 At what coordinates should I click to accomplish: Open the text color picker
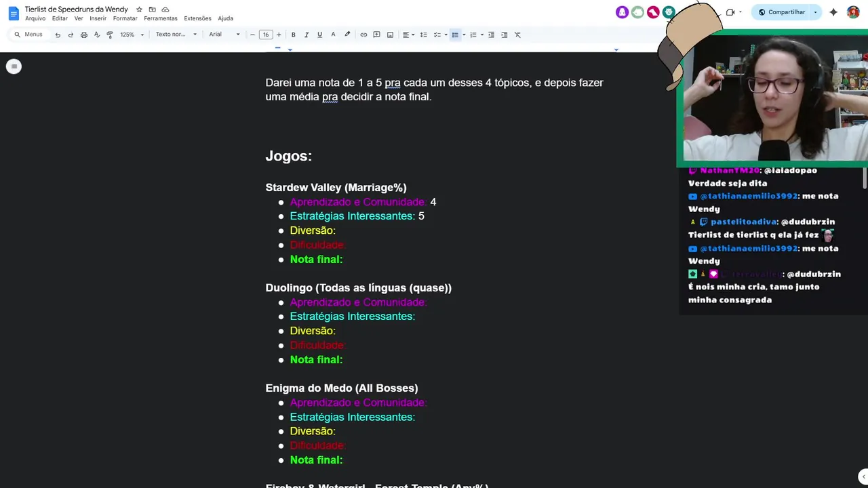333,35
